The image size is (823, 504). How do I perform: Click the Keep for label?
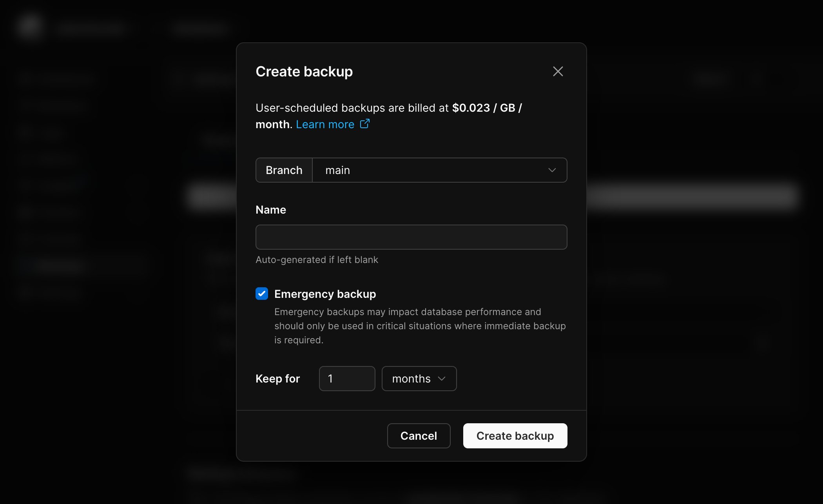pyautogui.click(x=277, y=379)
